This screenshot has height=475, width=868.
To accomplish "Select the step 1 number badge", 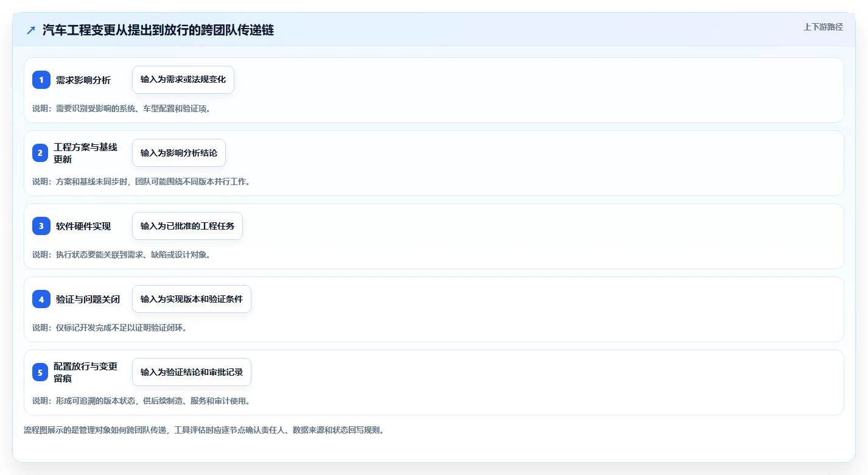I will [41, 80].
